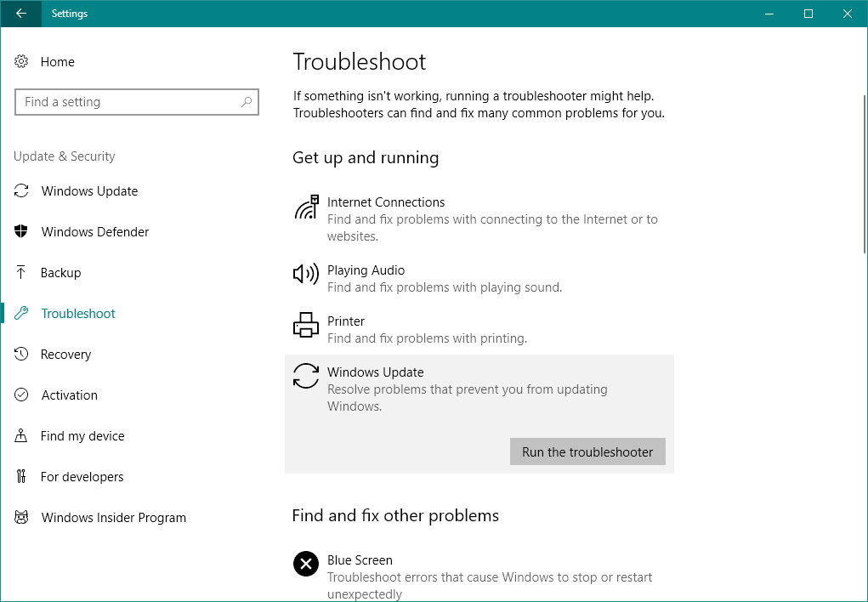Click the For developers tools icon
The width and height of the screenshot is (868, 602).
click(21, 476)
